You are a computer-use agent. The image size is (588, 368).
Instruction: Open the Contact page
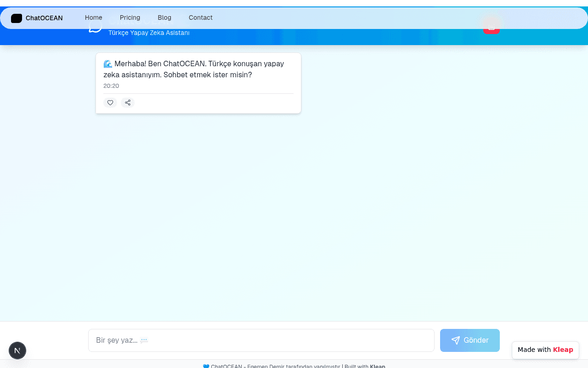tap(201, 17)
